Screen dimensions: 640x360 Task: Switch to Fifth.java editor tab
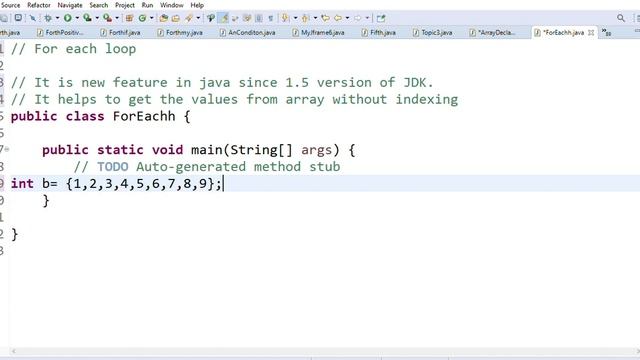click(379, 33)
